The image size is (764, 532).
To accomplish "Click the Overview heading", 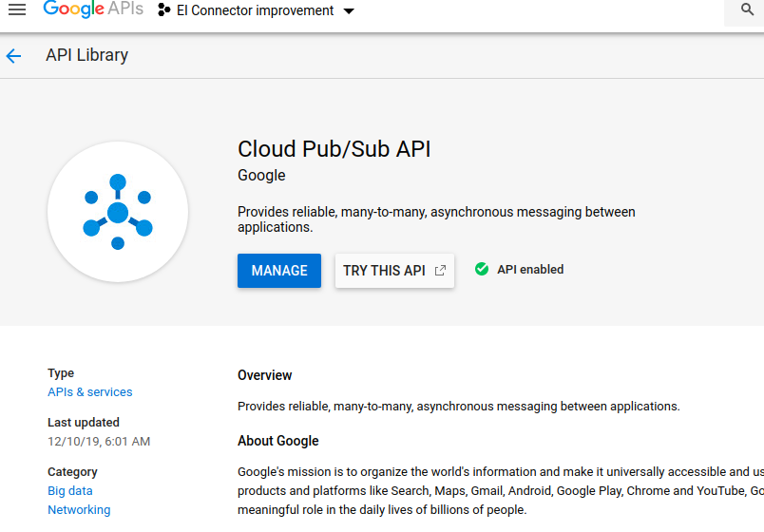I will point(264,375).
